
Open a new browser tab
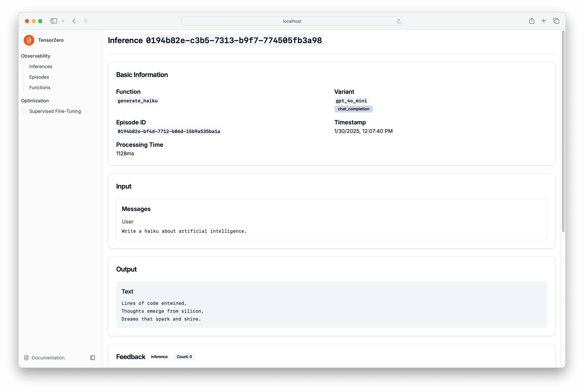[x=544, y=21]
